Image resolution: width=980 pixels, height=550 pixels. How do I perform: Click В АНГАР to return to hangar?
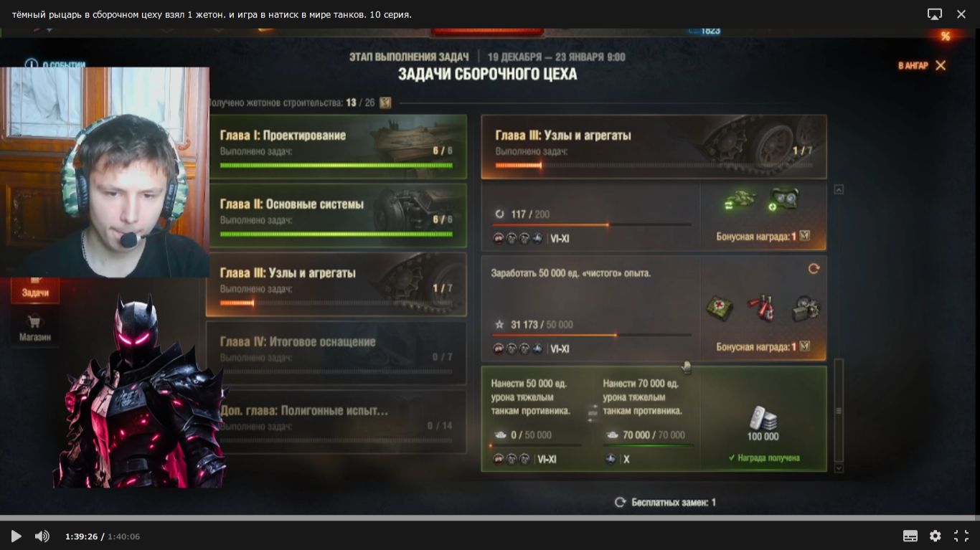(922, 65)
